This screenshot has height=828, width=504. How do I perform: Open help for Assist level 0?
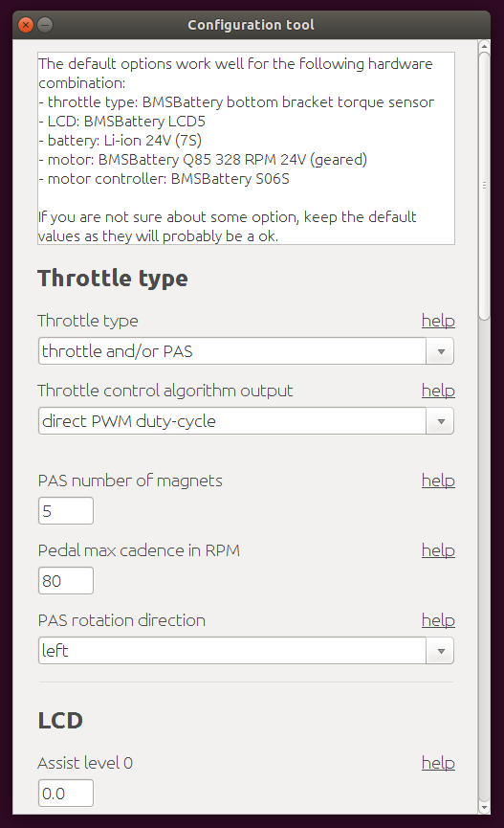[438, 763]
